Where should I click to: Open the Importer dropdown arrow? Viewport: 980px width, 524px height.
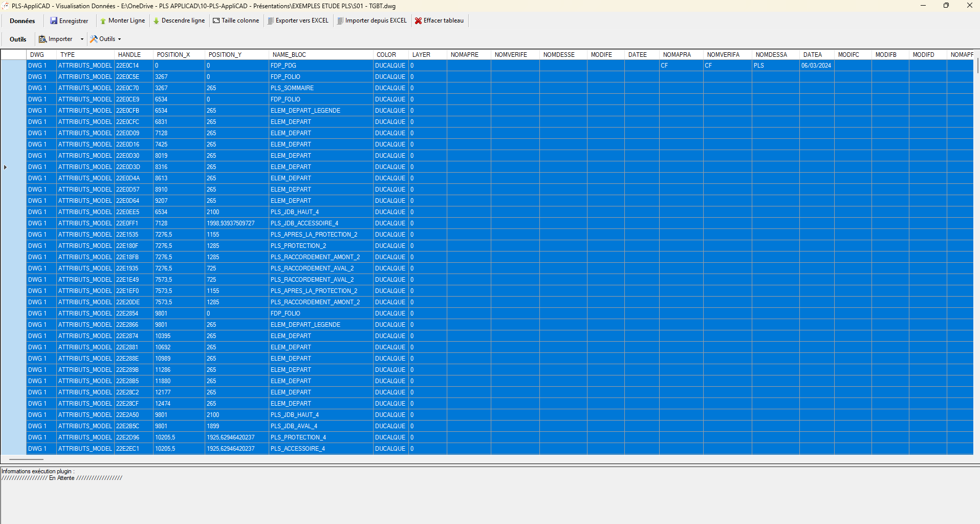tap(82, 39)
